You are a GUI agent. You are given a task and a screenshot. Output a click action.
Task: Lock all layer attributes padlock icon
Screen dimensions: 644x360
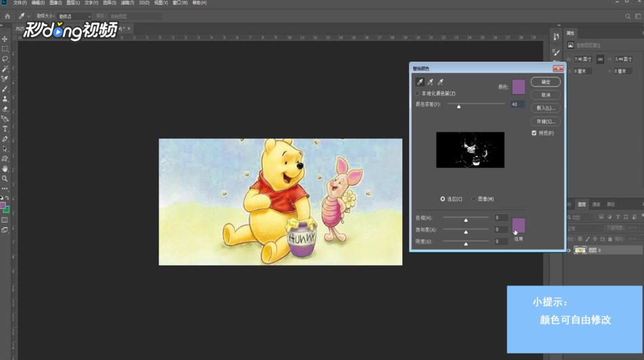pos(610,239)
